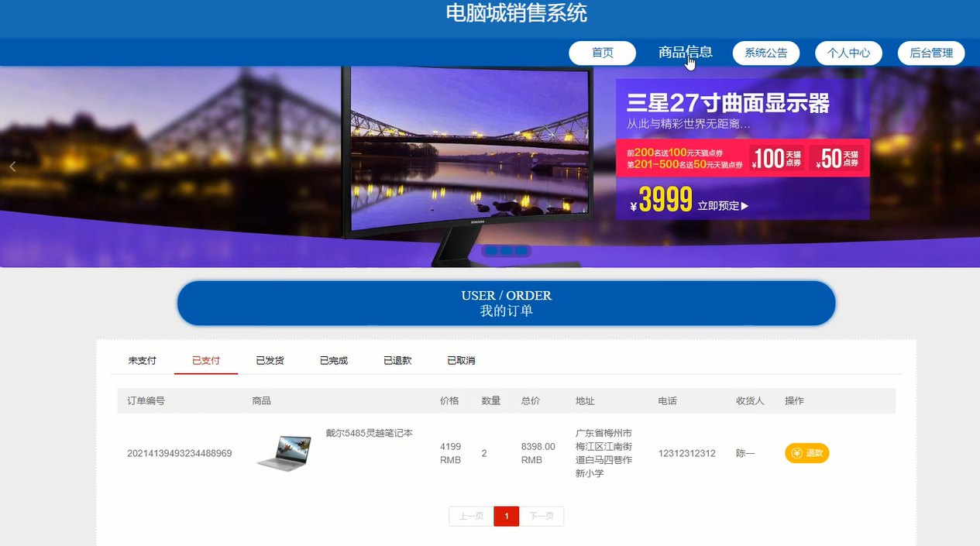Click the 我的订单 USER / ORDER banner

[507, 303]
